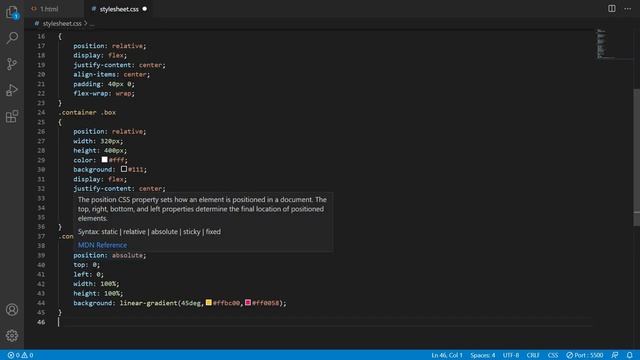Stop Live Server via Port : 5500
The width and height of the screenshot is (640, 360).
coord(584,355)
